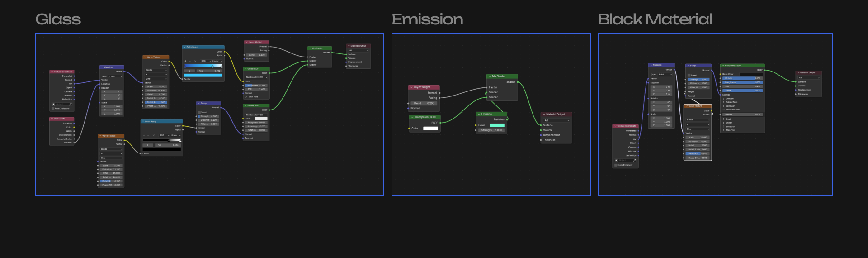Click Weight 0.000 field under Transmission
Viewport: 868px width, 258px height.
click(x=743, y=115)
